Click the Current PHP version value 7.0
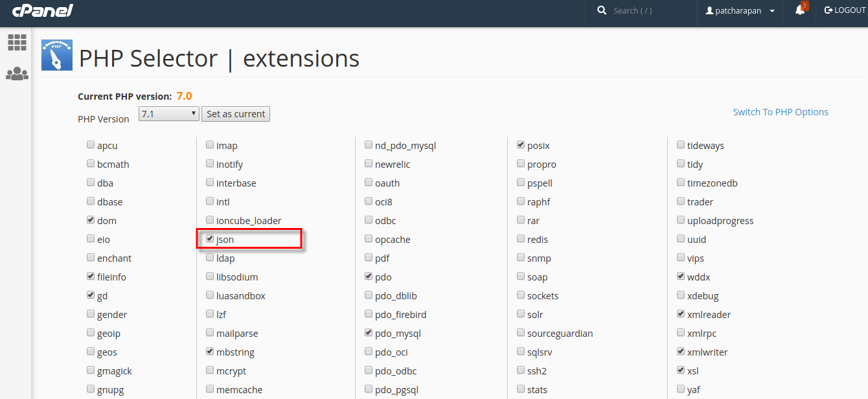 click(184, 96)
